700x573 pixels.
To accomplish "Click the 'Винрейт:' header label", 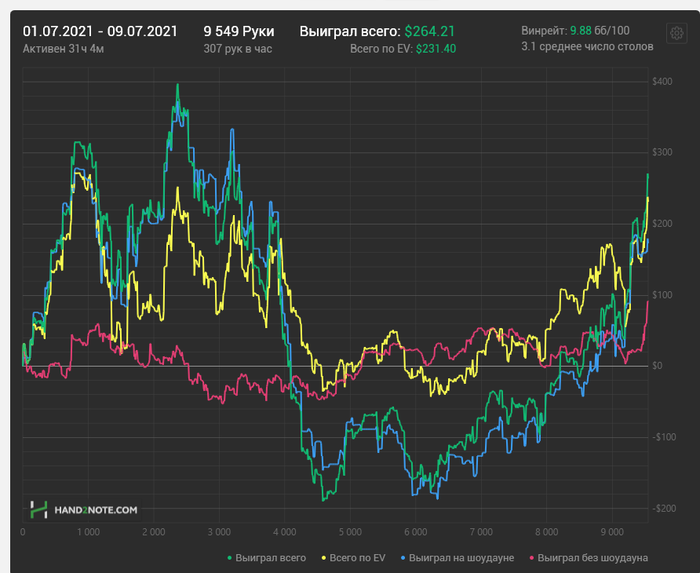I will click(544, 31).
